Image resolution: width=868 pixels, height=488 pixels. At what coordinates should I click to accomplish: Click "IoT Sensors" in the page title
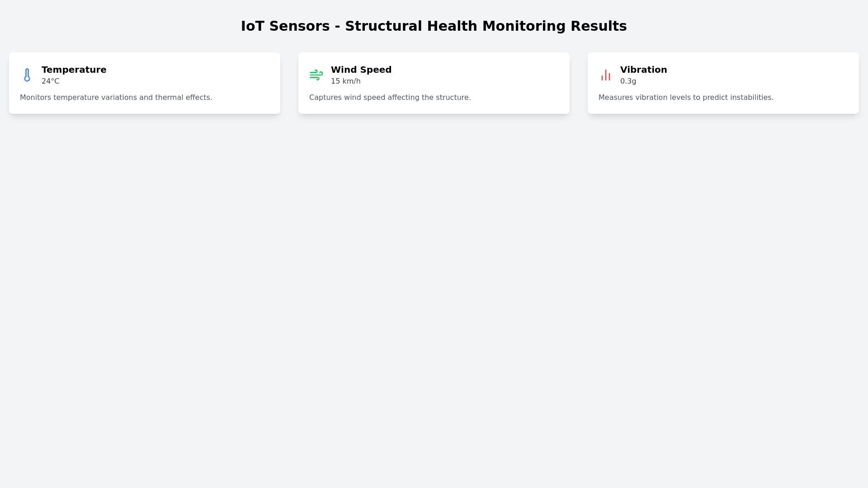pyautogui.click(x=285, y=26)
